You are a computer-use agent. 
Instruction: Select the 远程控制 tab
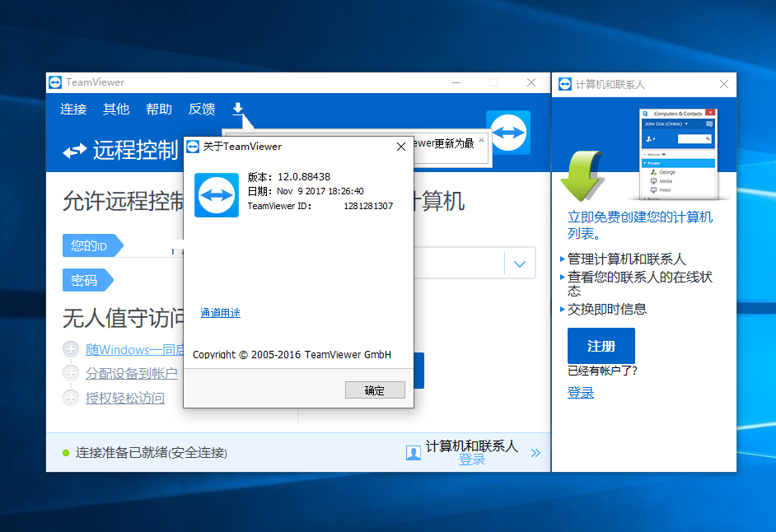(136, 151)
